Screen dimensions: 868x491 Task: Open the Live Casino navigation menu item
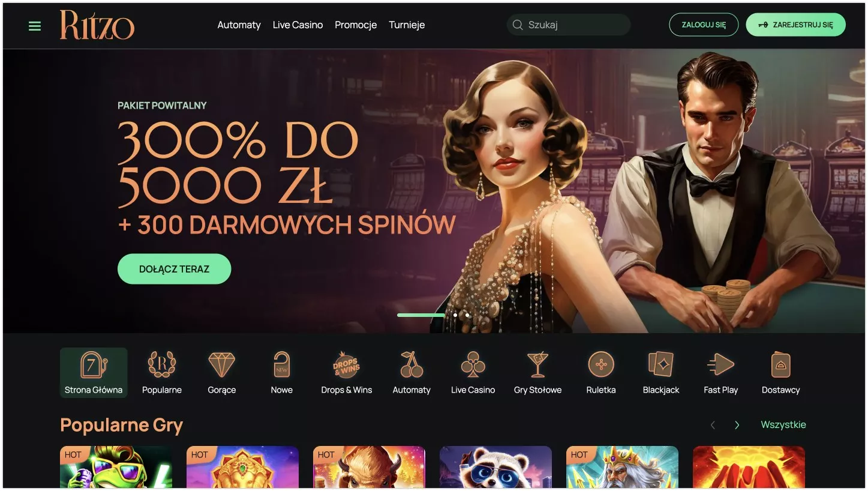298,25
